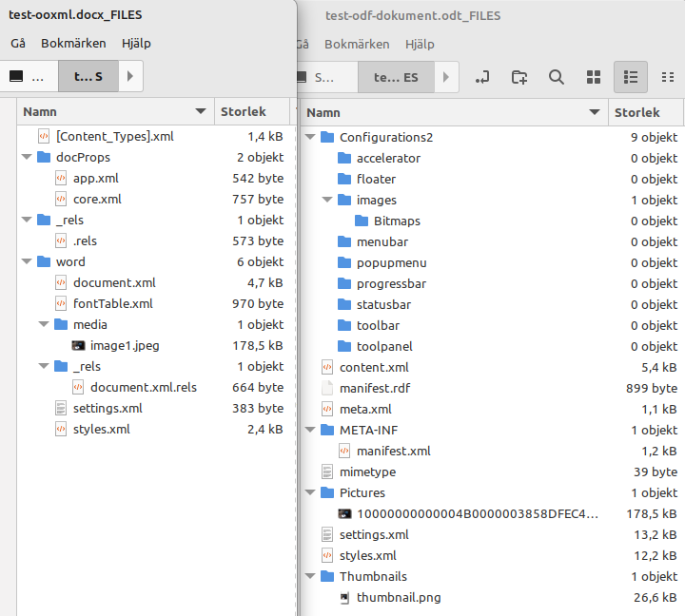This screenshot has height=616, width=685.
Task: Click the new folder icon in right toolbar
Action: (519, 77)
